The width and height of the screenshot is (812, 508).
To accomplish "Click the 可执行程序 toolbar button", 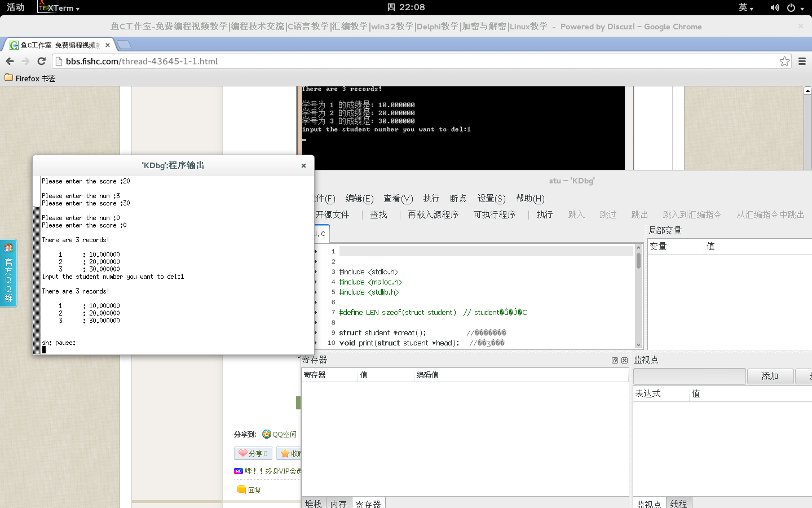I will tap(495, 214).
